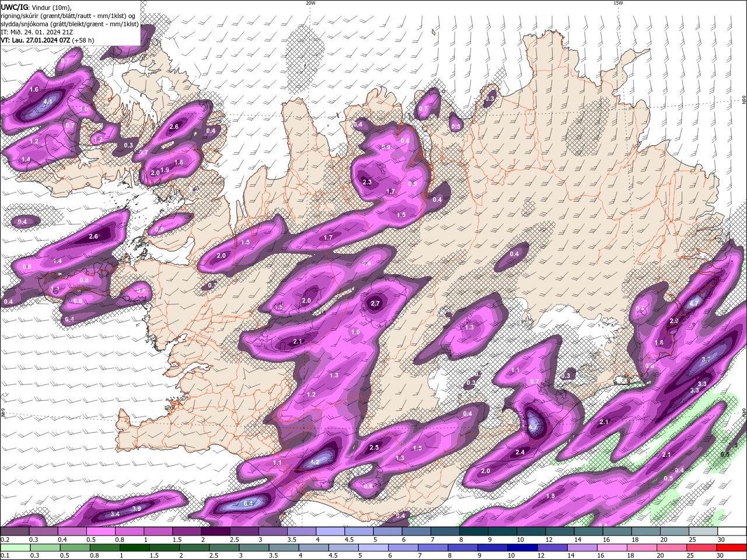747x560 pixels.
Task: Click the slydda/snjókoma legend description line
Action: tap(69, 24)
